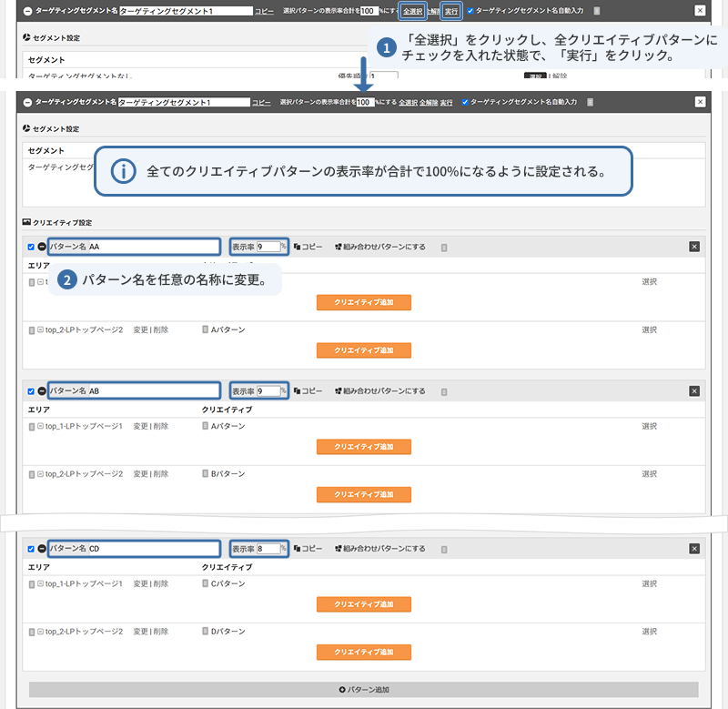
Task: Uncheck the checkbox for pattern AB
Action: click(x=31, y=391)
